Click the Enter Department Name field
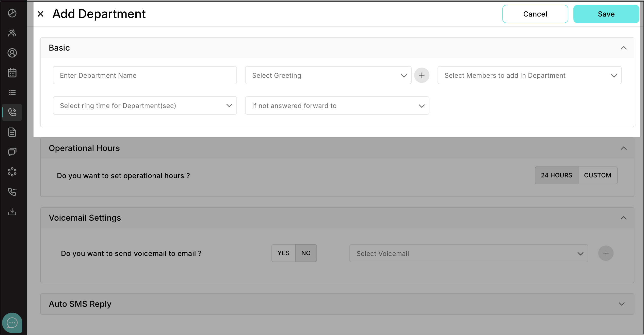The image size is (644, 335). 145,75
